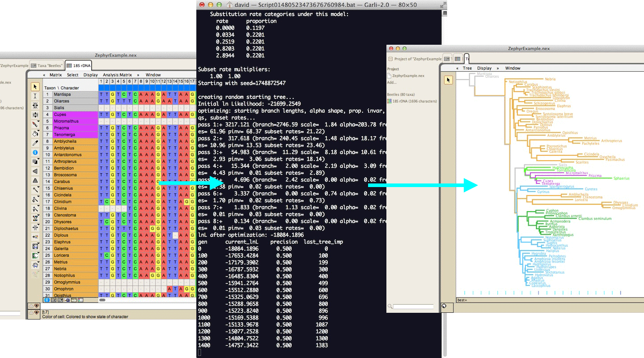Viewport: 644px width, 358px height.
Task: Collapse the Project panel in tree window
Action: (390, 59)
